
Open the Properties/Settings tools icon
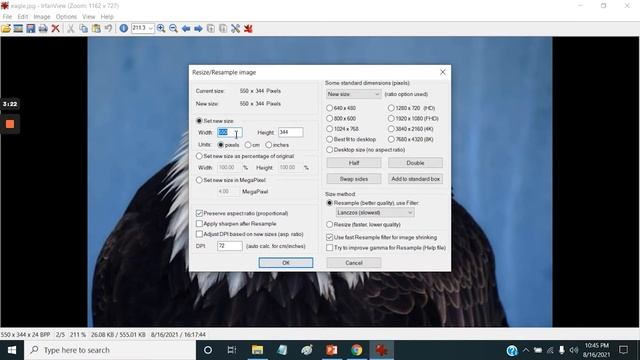click(x=236, y=29)
